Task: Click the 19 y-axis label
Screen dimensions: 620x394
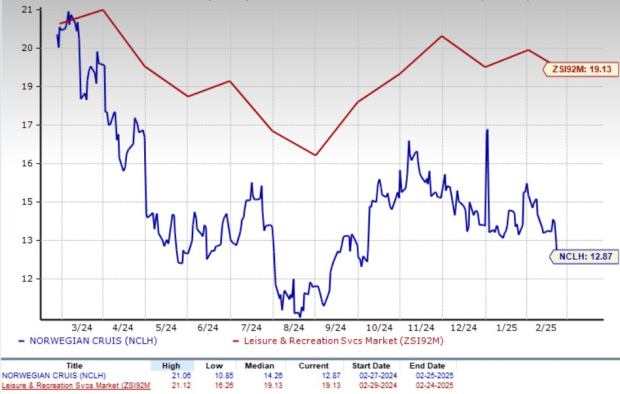Action: [26, 87]
